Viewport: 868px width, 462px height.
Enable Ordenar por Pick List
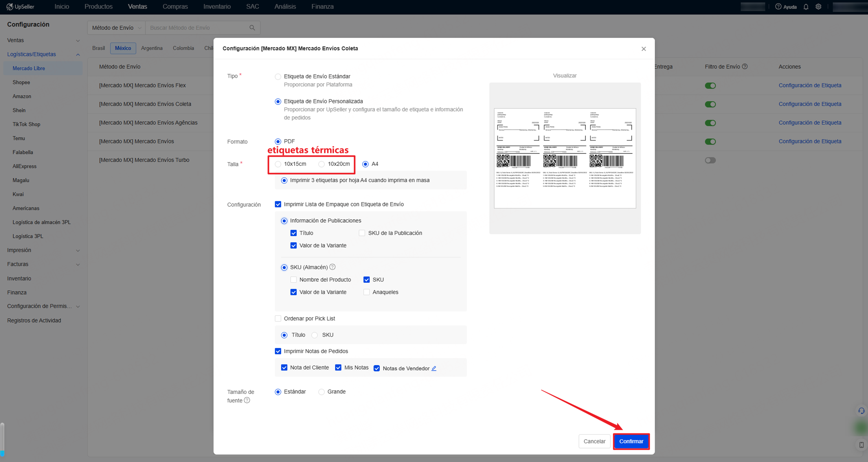point(278,318)
